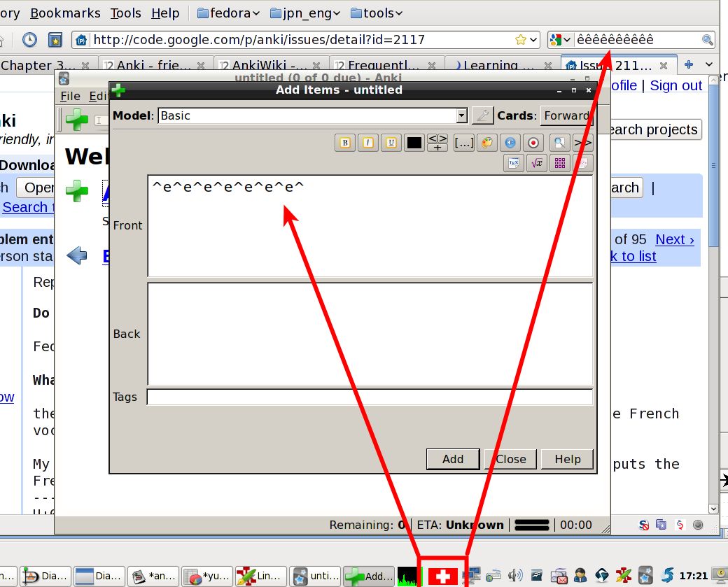Click the browser history clock icon
728x587 pixels.
pos(29,40)
